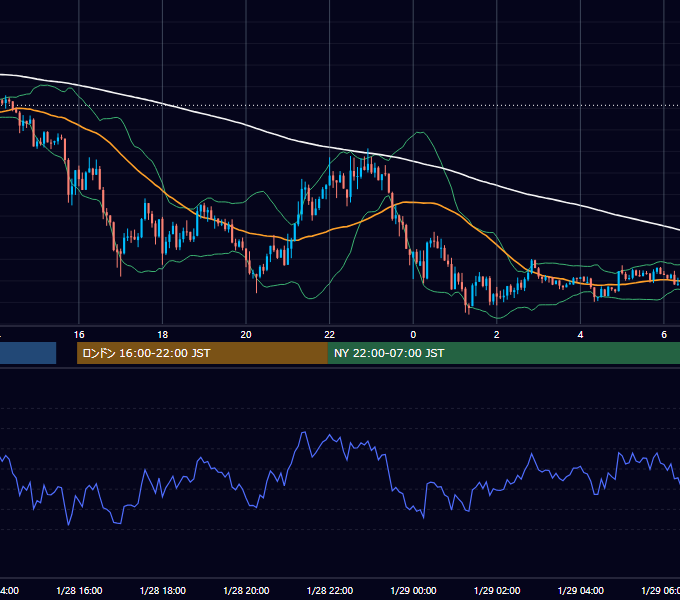The image size is (680, 600).
Task: Click the "22" hour label on upper axis
Action: pos(330,335)
